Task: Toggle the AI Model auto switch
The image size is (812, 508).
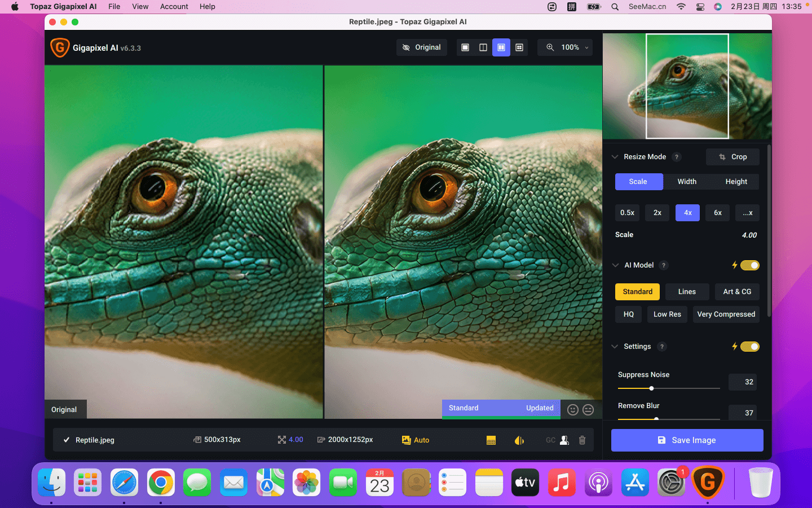Action: click(749, 265)
